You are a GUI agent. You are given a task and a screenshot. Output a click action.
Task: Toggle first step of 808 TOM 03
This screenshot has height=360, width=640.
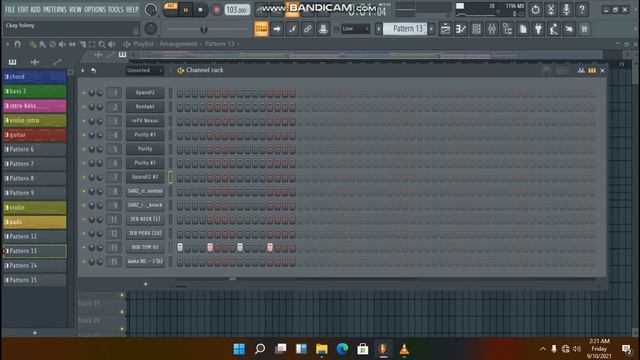tap(180, 247)
